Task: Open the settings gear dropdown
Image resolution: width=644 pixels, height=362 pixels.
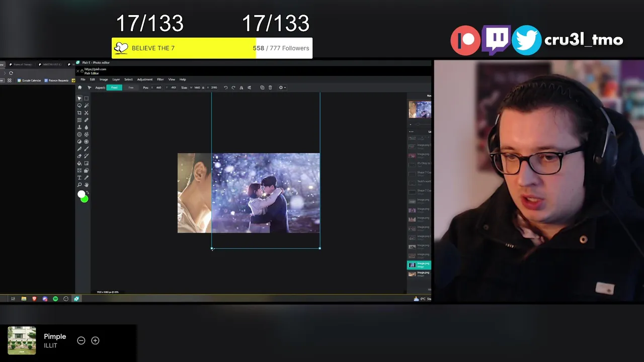Action: [x=283, y=87]
